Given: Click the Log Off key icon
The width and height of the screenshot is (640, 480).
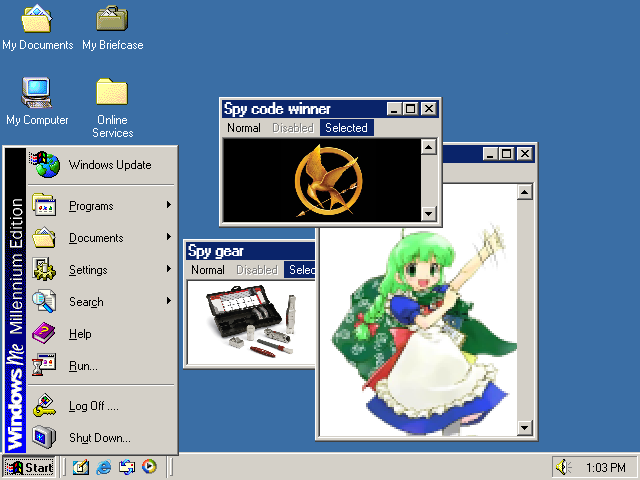Looking at the screenshot, I should (x=44, y=405).
